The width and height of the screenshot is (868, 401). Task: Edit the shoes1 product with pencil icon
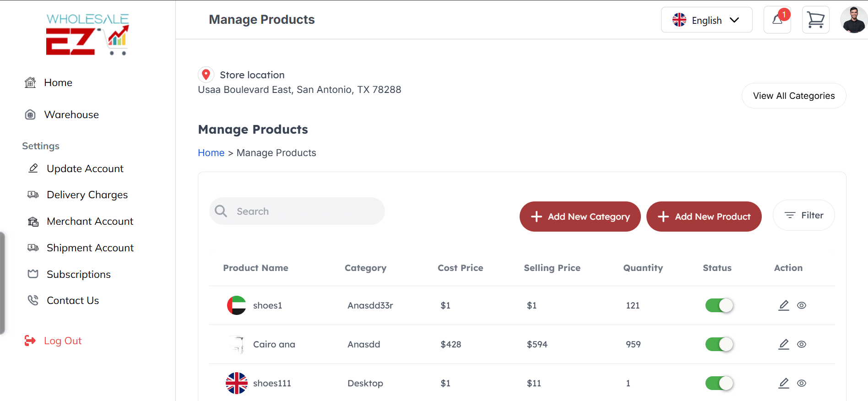point(784,305)
